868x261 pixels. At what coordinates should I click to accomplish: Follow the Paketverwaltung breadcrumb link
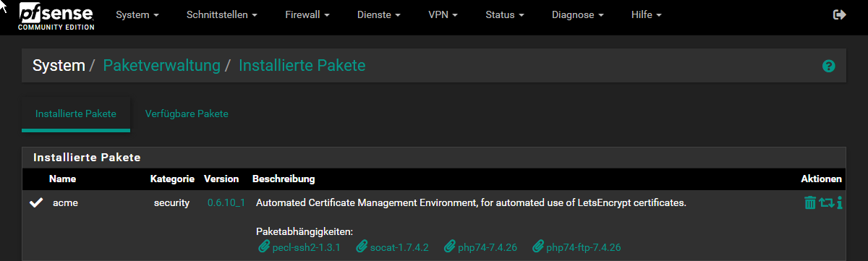tap(161, 66)
